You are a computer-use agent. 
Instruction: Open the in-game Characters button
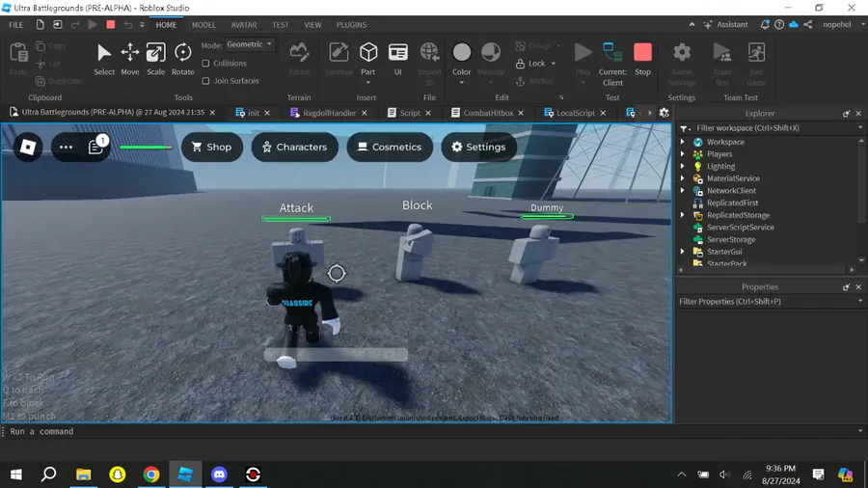pos(295,147)
